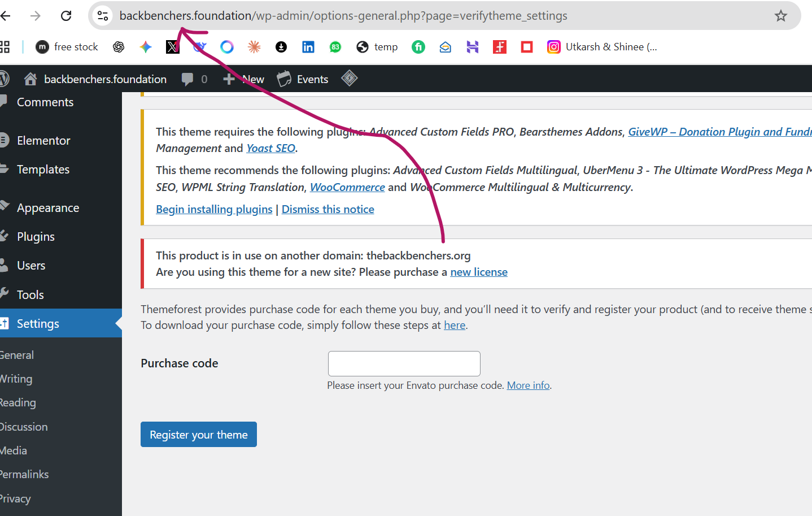Open the X (Twitter) bookmark
Viewport: 812px width, 516px height.
pyautogui.click(x=173, y=47)
